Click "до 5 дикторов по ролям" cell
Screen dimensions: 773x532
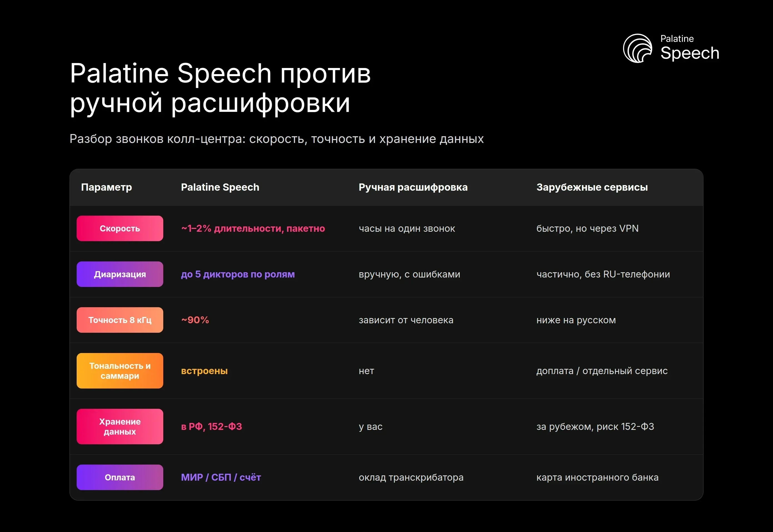(238, 274)
